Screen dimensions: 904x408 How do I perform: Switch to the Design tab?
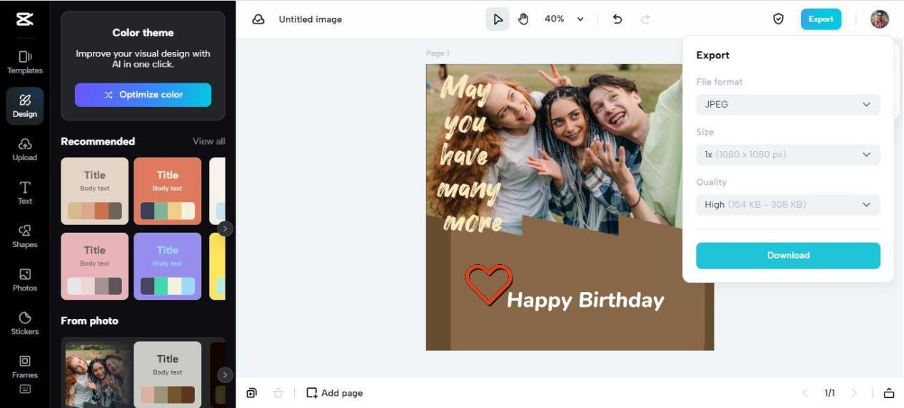pos(25,106)
